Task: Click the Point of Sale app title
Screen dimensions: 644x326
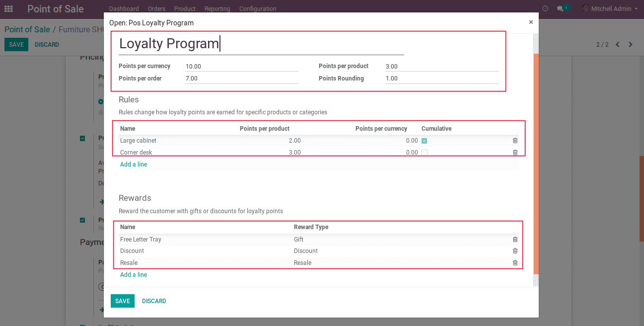Action: [56, 9]
